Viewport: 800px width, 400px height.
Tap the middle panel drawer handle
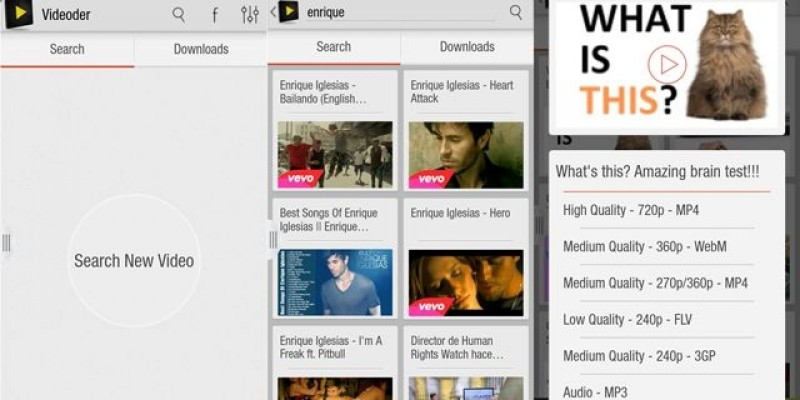pos(273,240)
